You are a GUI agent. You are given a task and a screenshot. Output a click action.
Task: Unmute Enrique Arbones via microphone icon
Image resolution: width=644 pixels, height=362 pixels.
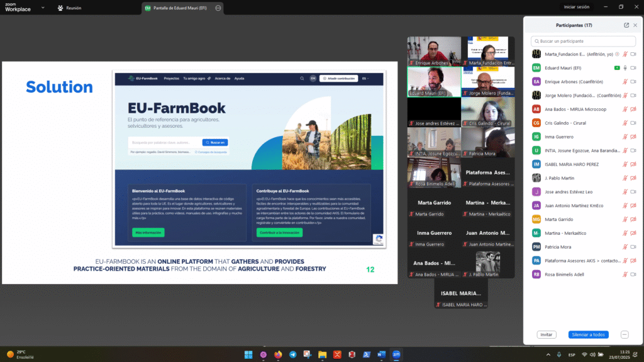click(625, 82)
